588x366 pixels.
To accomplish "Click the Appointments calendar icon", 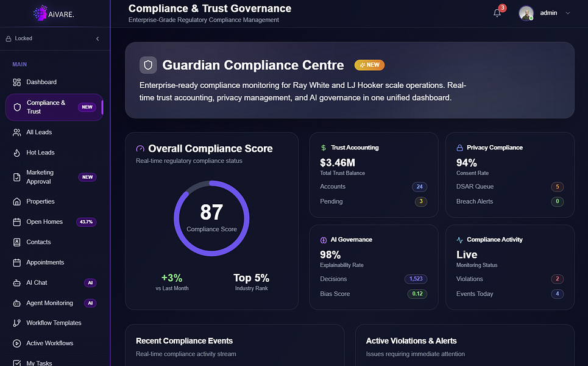I will [x=17, y=262].
